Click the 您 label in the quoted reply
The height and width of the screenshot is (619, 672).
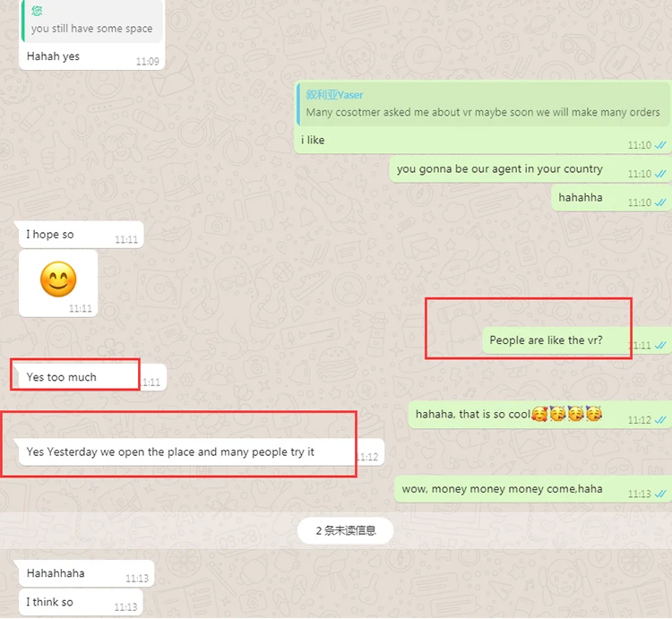[37, 11]
